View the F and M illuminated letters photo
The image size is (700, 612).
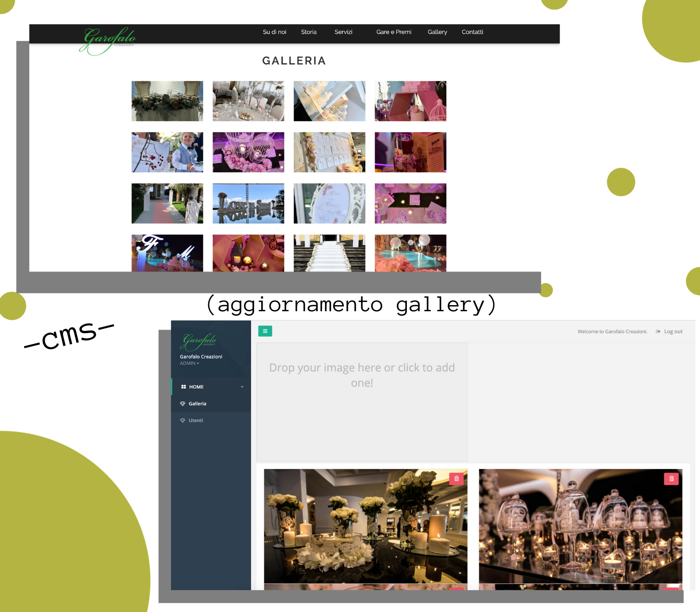point(167,253)
